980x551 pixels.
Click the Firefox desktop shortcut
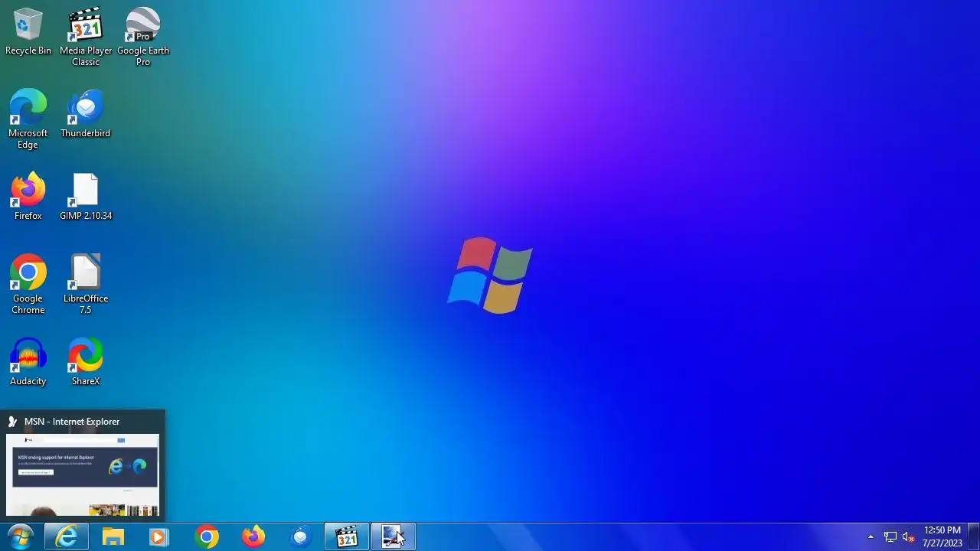pos(28,197)
